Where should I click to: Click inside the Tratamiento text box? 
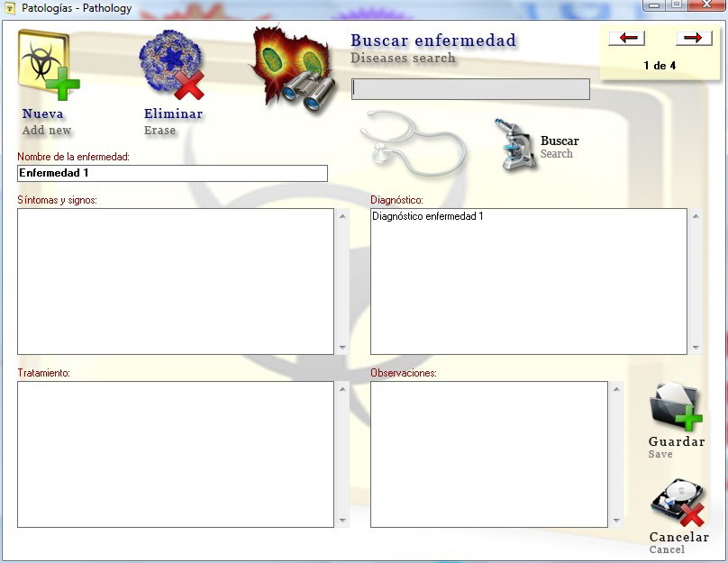(176, 454)
